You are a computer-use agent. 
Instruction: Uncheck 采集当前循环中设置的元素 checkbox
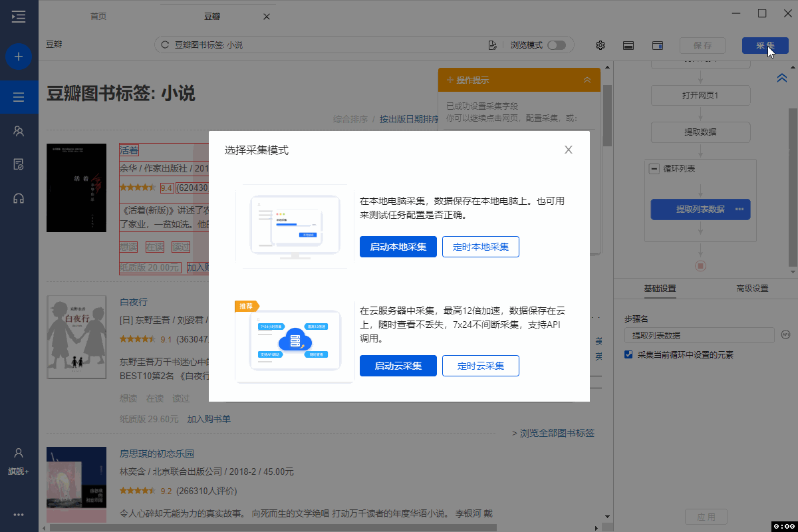point(628,354)
